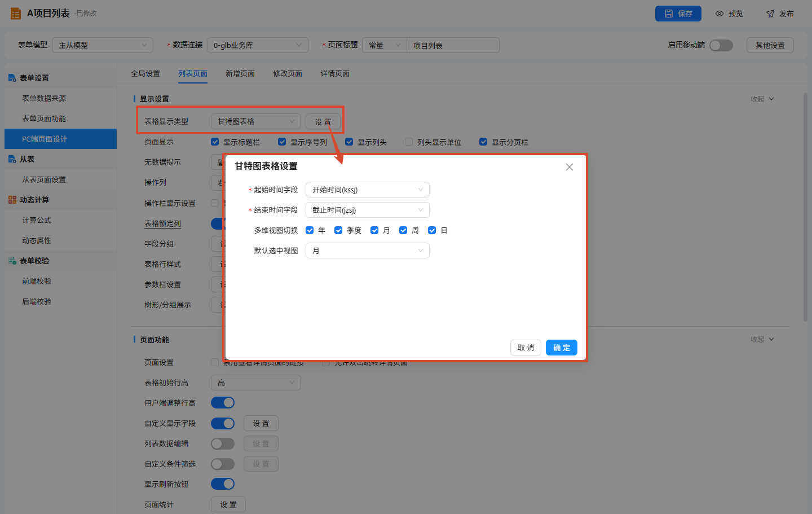Toggle the 月 view checkbox
The height and width of the screenshot is (514, 812).
pos(374,230)
